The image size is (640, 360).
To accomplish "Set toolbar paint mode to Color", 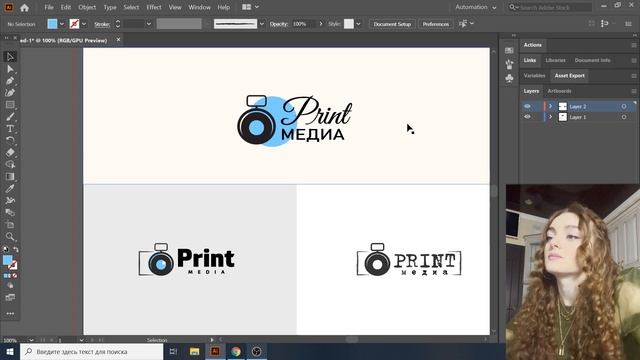I will pos(6,276).
